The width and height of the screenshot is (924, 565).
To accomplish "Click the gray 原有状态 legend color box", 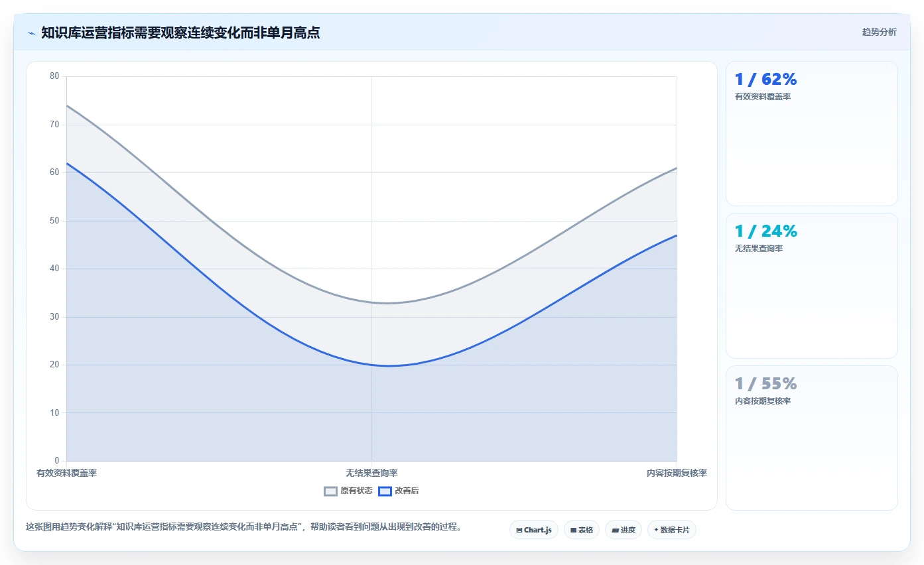I will [x=330, y=491].
